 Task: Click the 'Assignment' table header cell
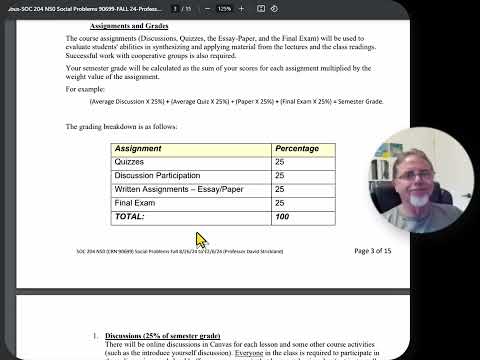point(191,150)
